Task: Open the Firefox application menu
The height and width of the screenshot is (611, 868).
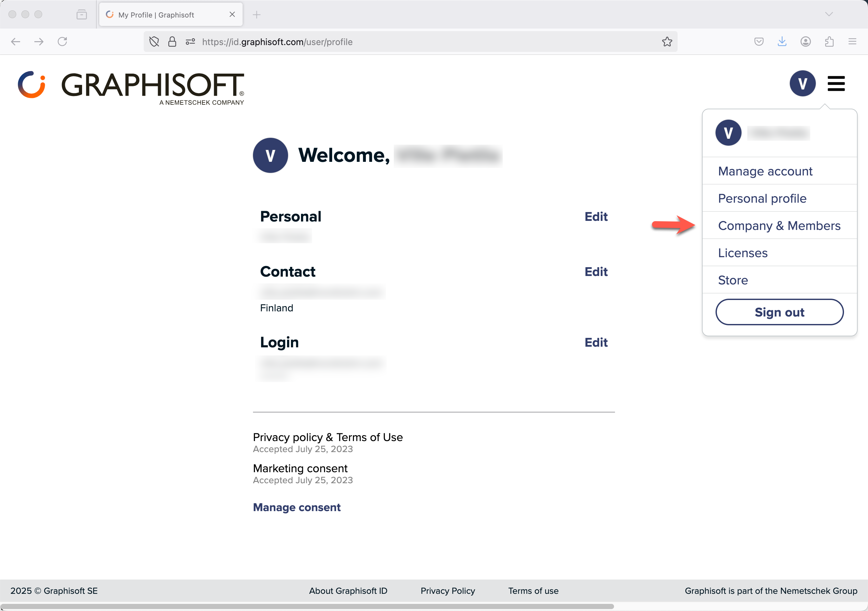Action: 852,42
